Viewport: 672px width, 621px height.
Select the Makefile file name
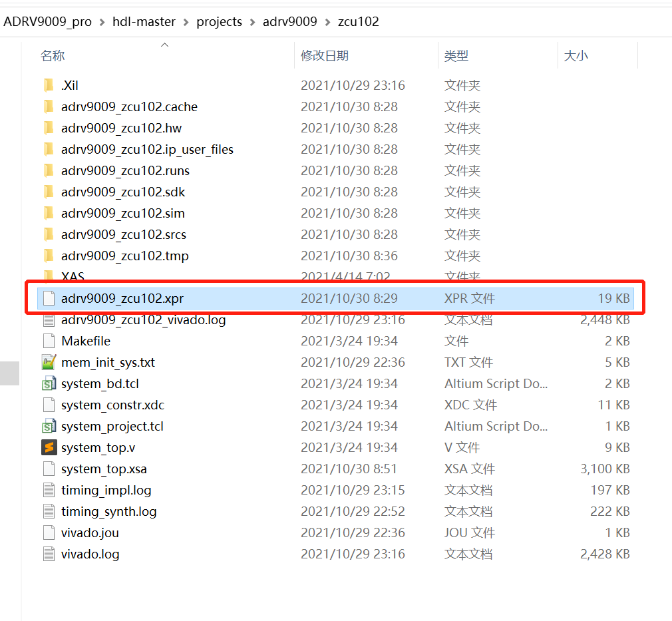[86, 341]
